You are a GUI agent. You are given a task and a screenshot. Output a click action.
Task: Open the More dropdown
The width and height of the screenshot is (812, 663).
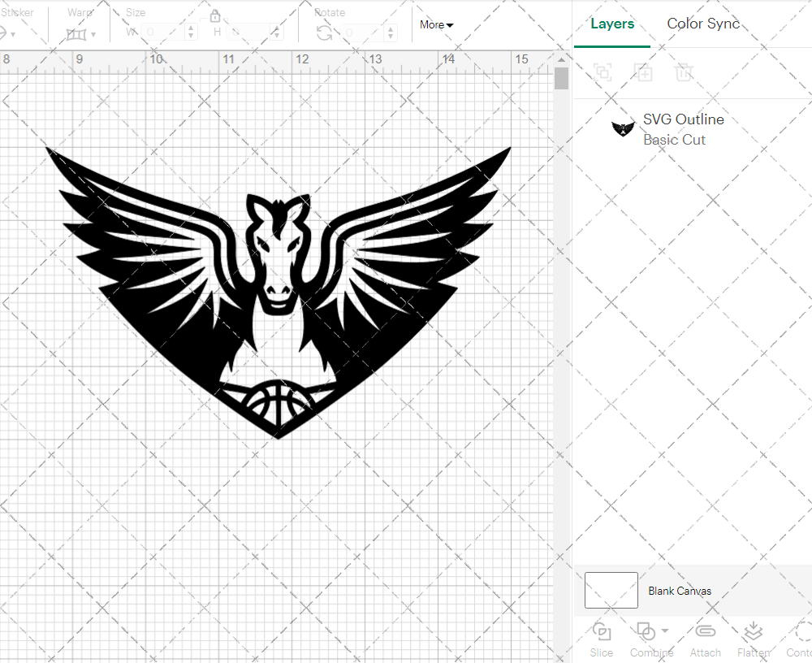pyautogui.click(x=436, y=25)
